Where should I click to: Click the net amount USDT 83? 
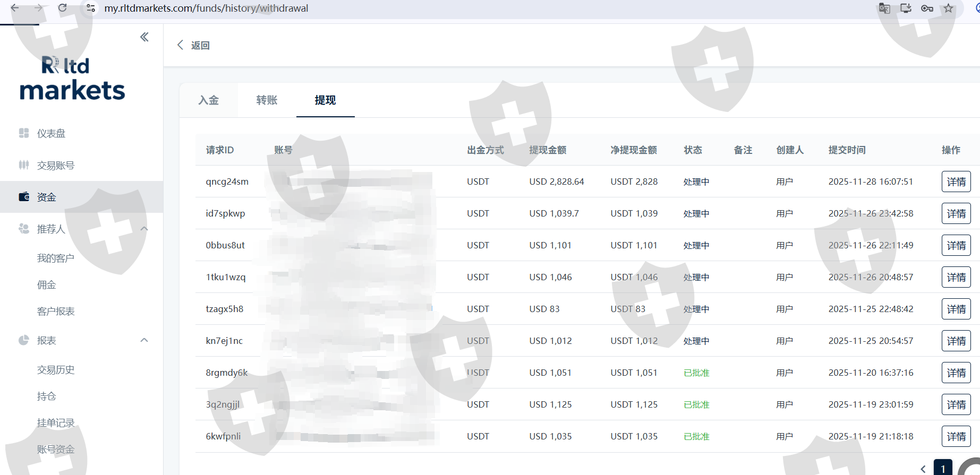click(628, 309)
